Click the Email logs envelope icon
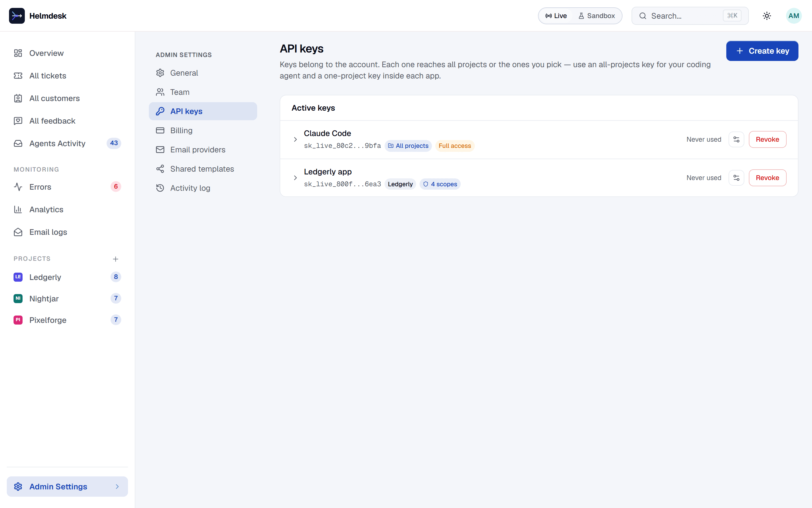Image resolution: width=812 pixels, height=508 pixels. pos(18,232)
